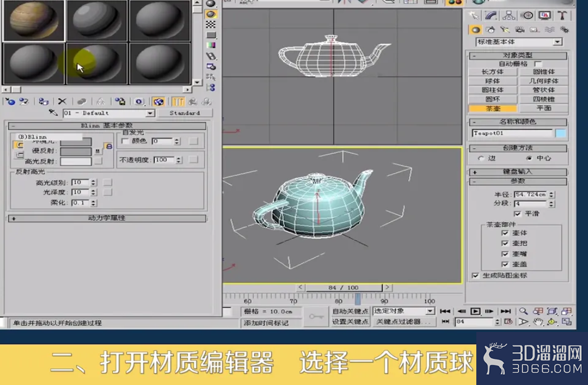Click the Reset Map X icon
The height and width of the screenshot is (385, 588).
click(x=62, y=102)
